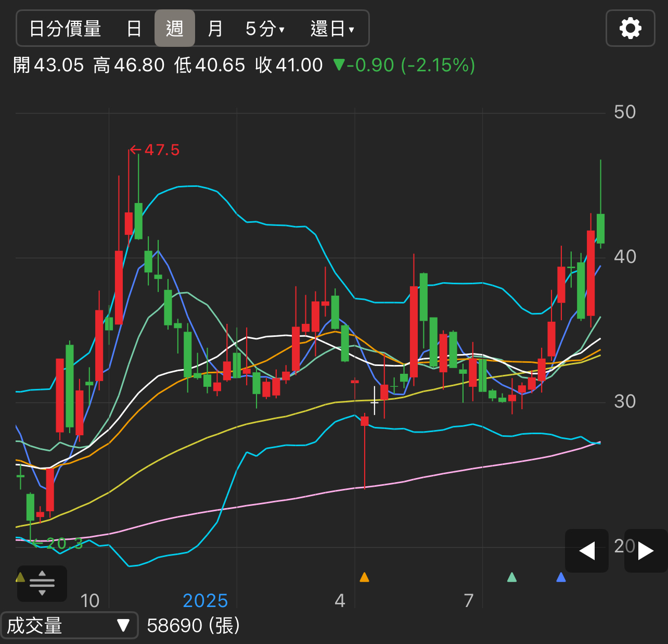668x644 pixels.
Task: Click the olive triangle marker at the left edge
Action: click(x=20, y=577)
